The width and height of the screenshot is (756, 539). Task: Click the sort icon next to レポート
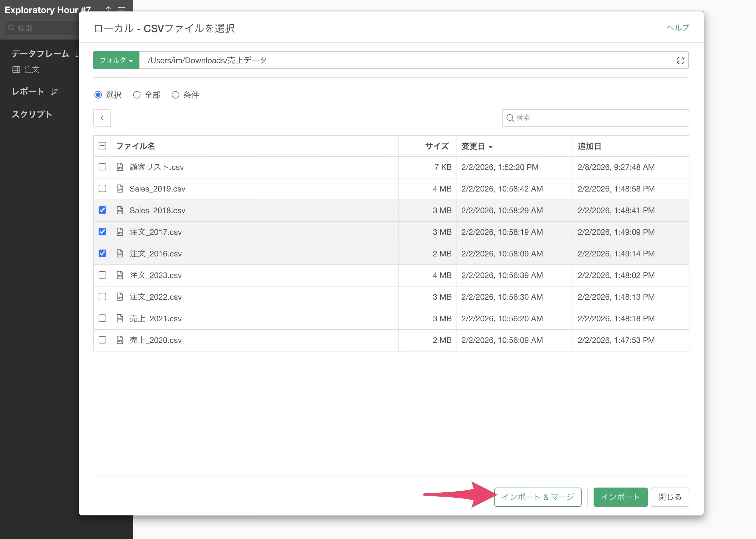pos(54,91)
